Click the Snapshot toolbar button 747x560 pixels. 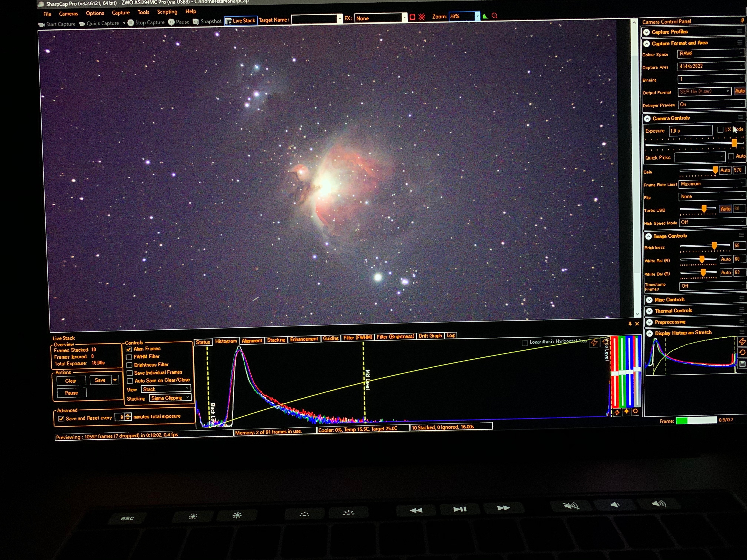click(207, 21)
